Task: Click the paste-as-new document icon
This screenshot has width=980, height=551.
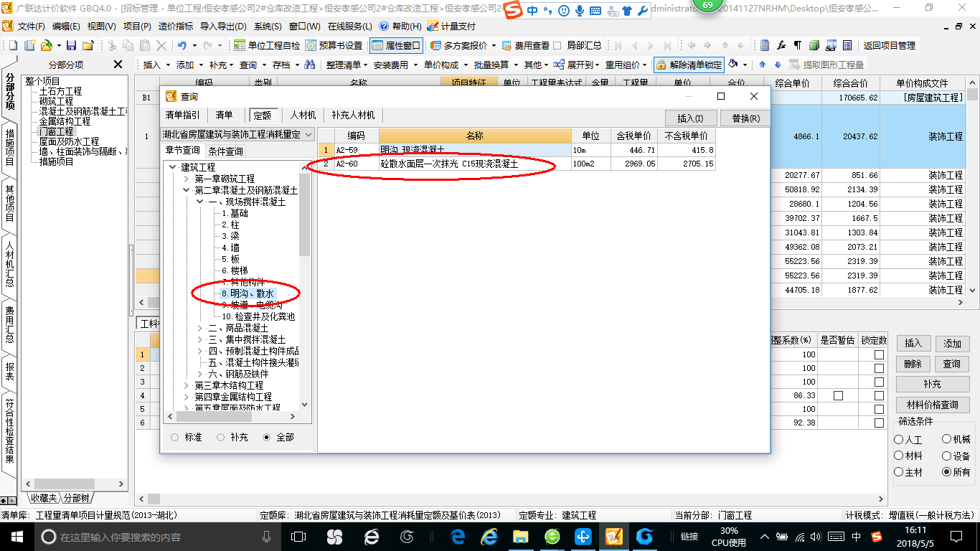Action: click(x=145, y=45)
